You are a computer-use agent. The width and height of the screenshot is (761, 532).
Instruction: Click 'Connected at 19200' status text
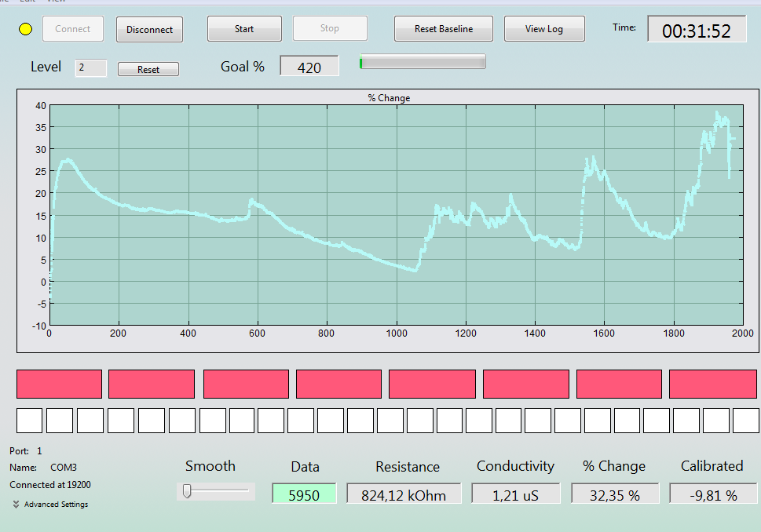pyautogui.click(x=50, y=485)
